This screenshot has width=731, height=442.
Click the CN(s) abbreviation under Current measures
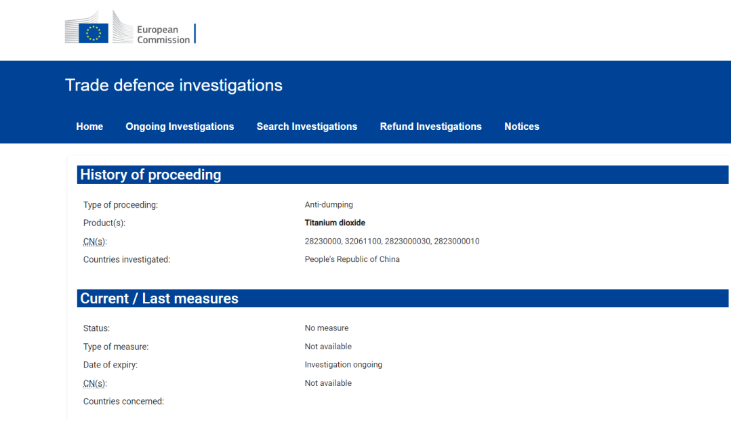coord(95,383)
